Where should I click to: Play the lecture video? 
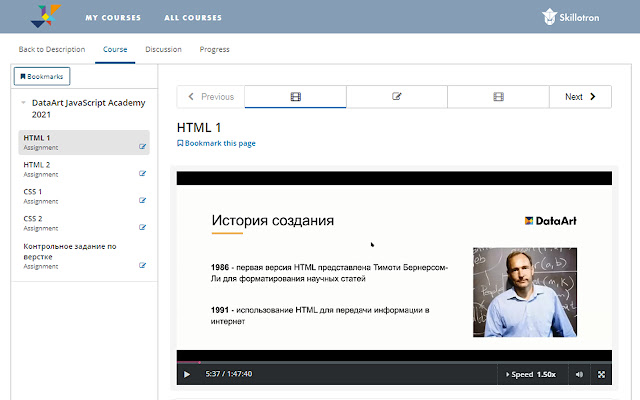187,375
